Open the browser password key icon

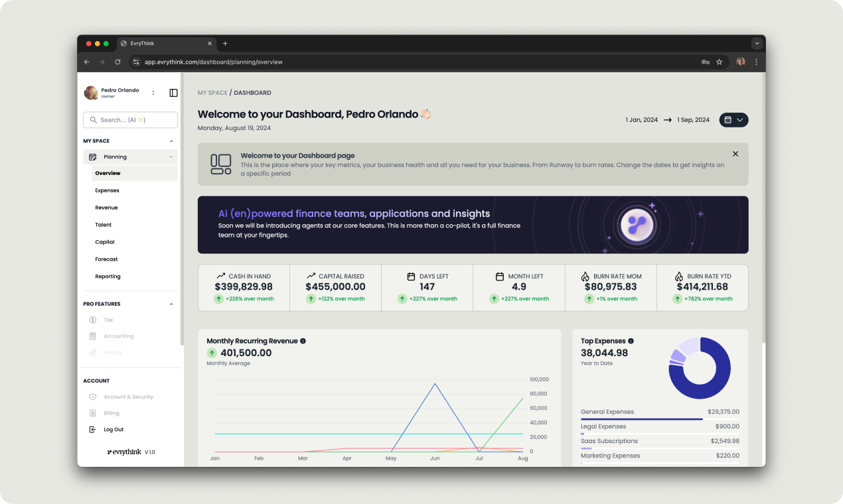(x=706, y=62)
